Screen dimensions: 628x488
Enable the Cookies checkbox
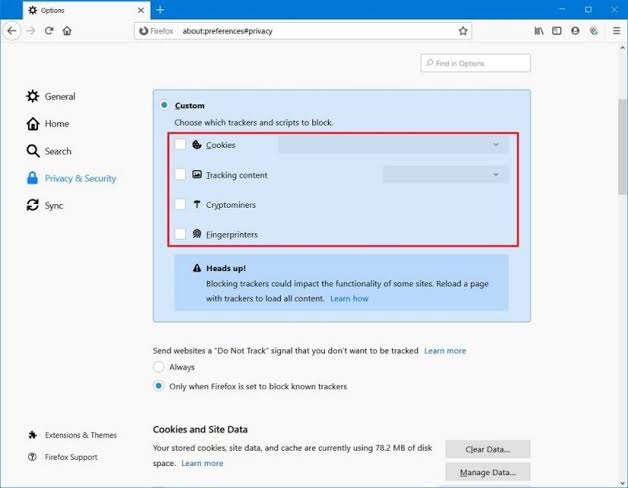coord(180,144)
